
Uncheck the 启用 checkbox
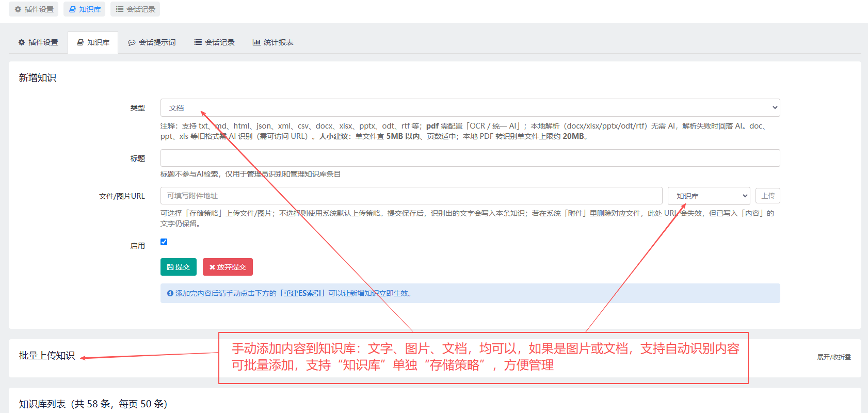pos(164,242)
